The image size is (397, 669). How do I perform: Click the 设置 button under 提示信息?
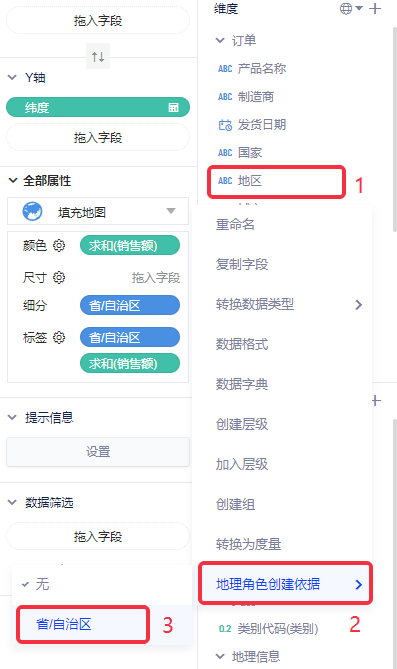pyautogui.click(x=98, y=452)
